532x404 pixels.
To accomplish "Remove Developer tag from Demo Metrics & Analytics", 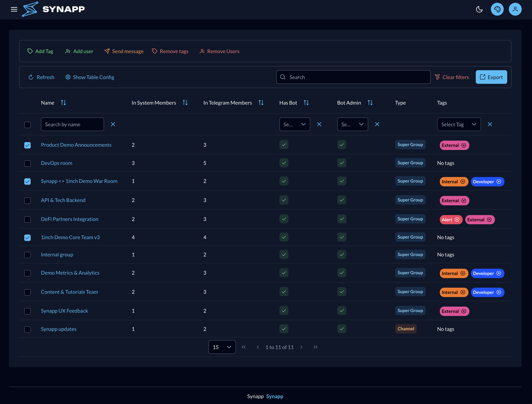I will 499,273.
